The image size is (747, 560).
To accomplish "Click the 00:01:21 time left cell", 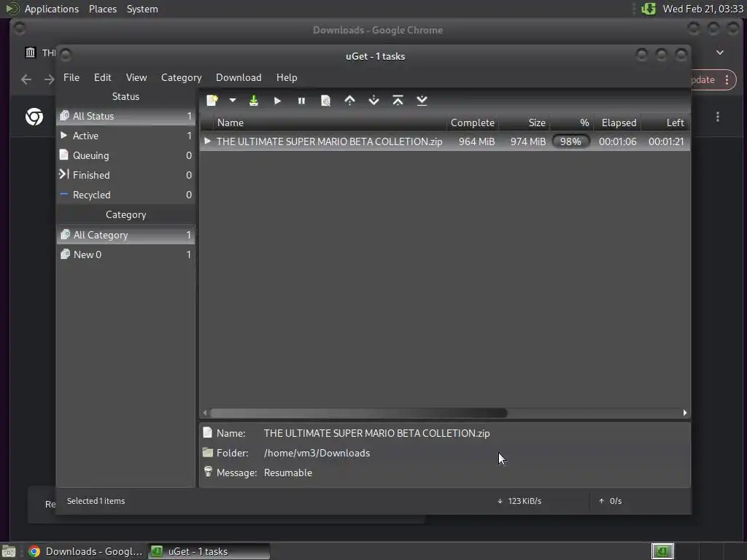I will 666,141.
